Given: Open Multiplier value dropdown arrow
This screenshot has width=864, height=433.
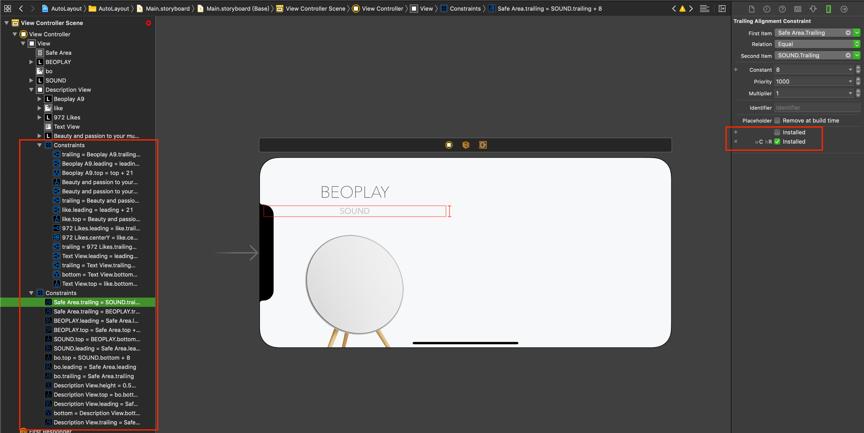Looking at the screenshot, I should pyautogui.click(x=851, y=94).
